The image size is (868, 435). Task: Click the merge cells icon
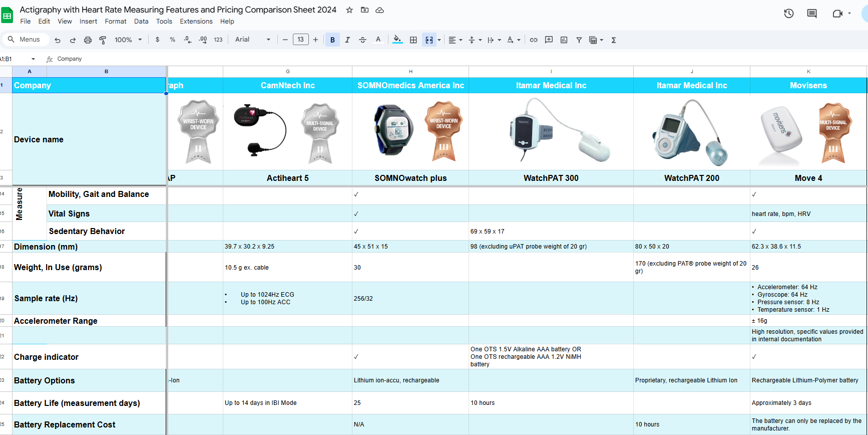pos(429,40)
